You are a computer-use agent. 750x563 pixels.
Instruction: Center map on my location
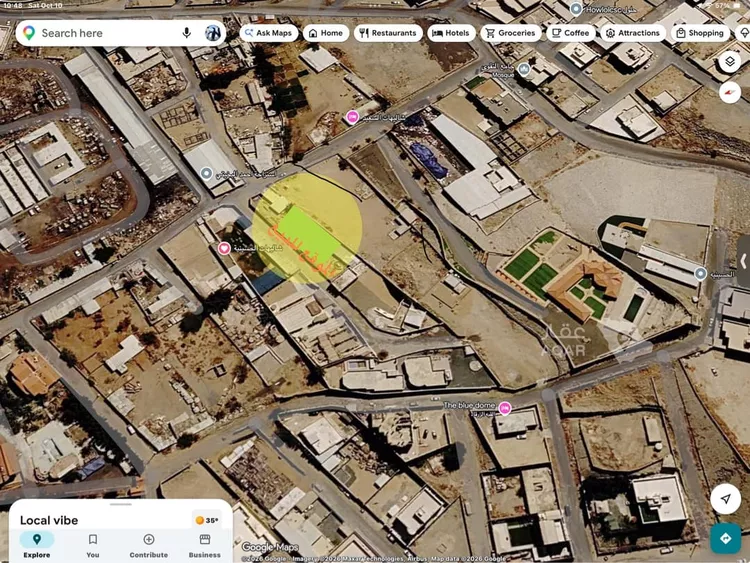tap(726, 499)
